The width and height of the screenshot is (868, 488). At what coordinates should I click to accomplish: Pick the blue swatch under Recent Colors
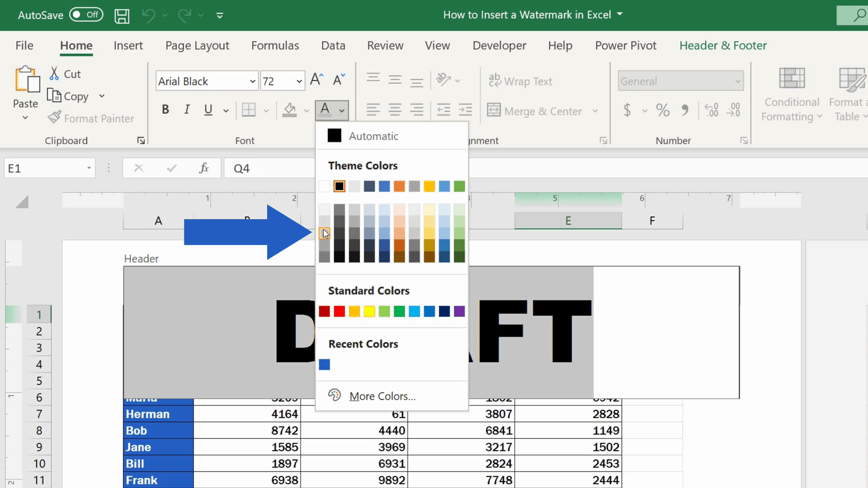(324, 365)
